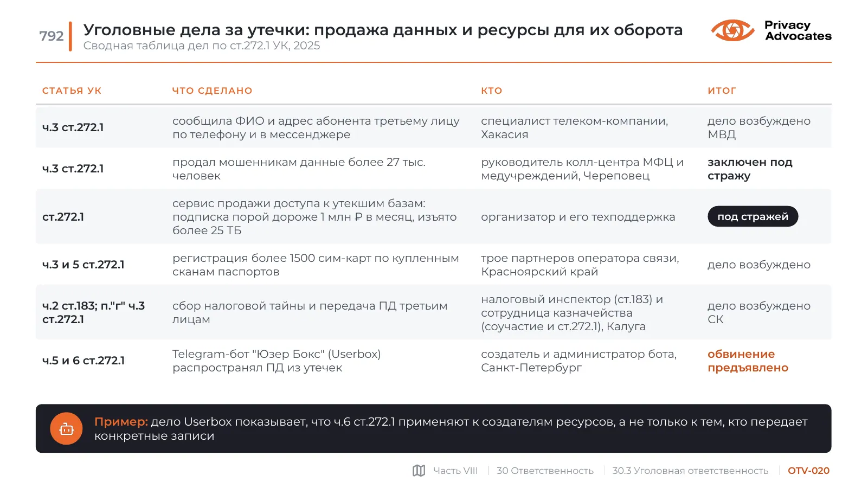This screenshot has height=488, width=868.
Task: Click 'организатор и его техподдержка'
Action: click(x=578, y=217)
